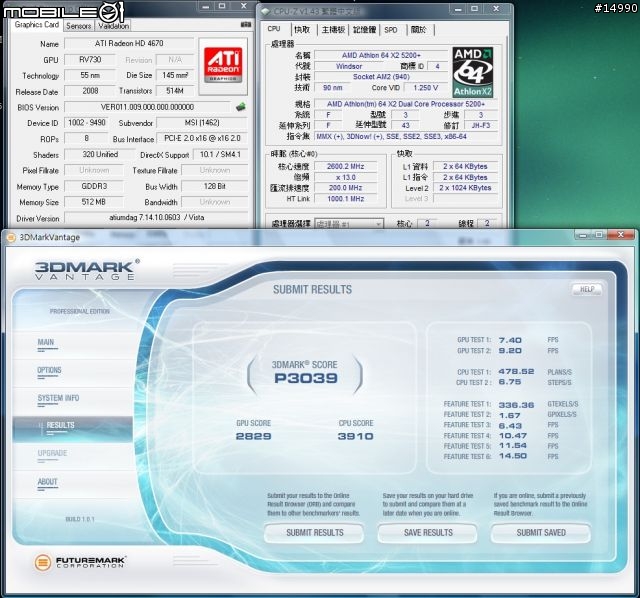
Task: Minimize the 3DMark Vantage window
Action: 582,235
